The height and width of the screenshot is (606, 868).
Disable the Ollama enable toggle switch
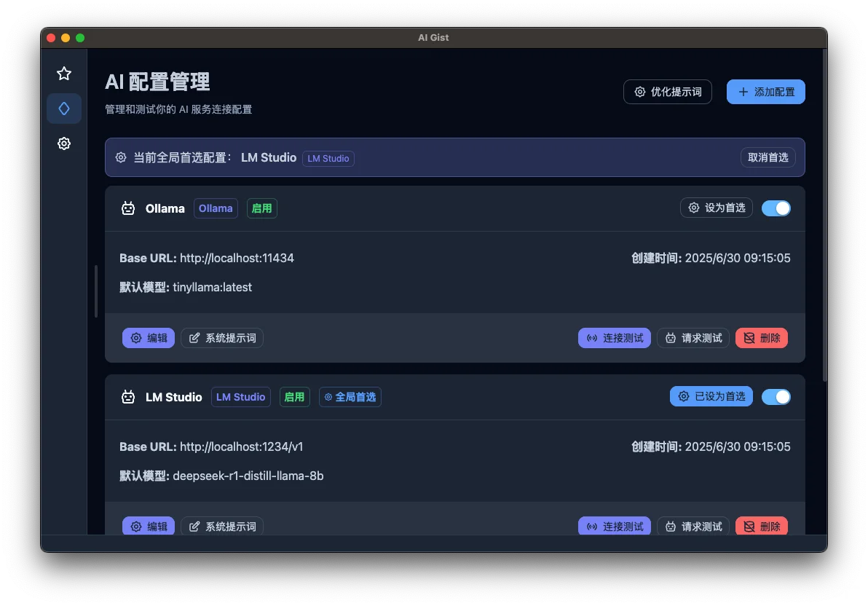[776, 208]
